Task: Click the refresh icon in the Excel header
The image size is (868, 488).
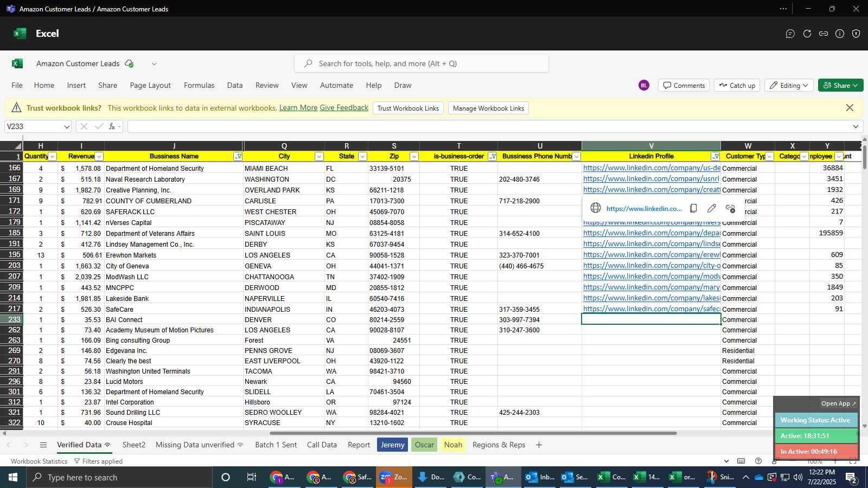Action: 807,34
